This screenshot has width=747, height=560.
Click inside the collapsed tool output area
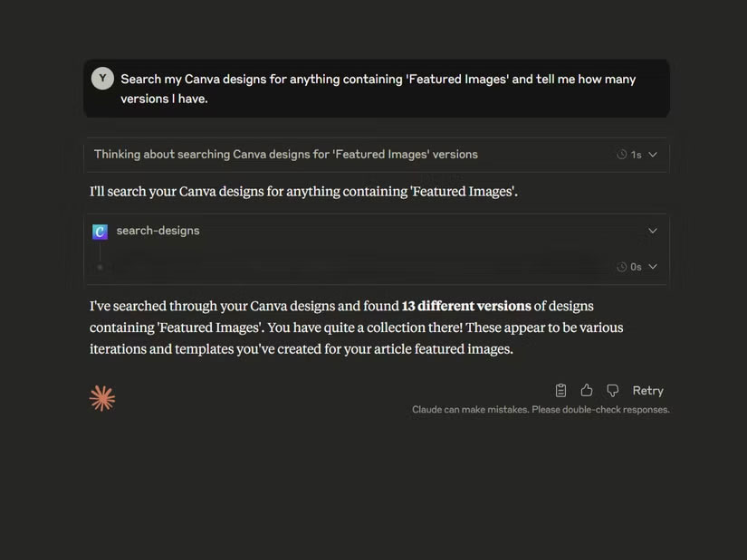pos(362,266)
